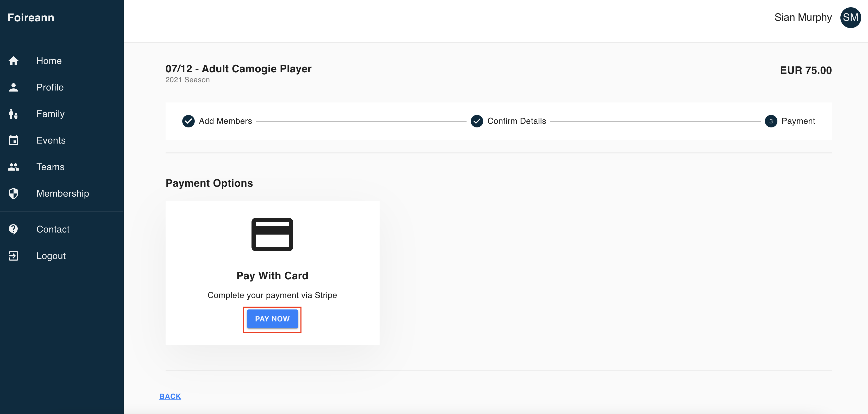Viewport: 868px width, 414px height.
Task: Click the Logout exit icon
Action: 14,256
